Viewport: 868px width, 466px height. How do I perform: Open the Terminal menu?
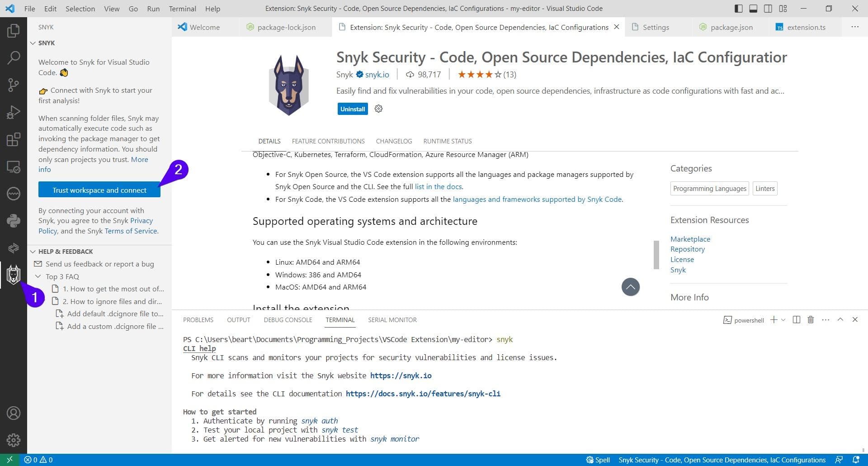pyautogui.click(x=182, y=9)
